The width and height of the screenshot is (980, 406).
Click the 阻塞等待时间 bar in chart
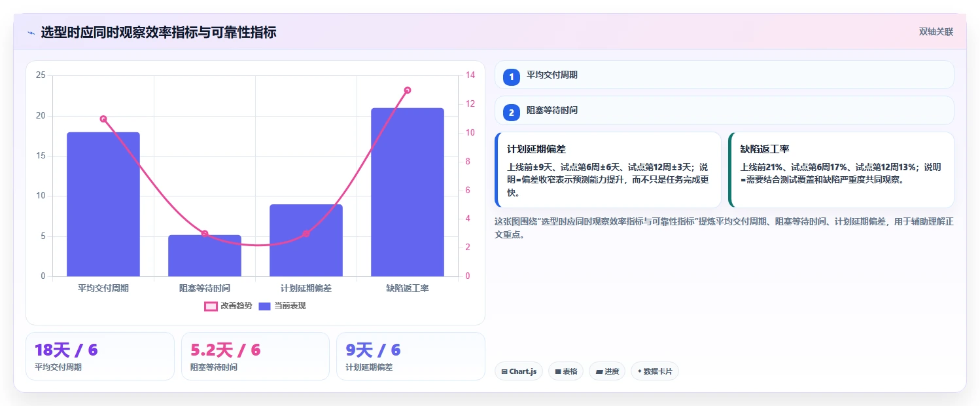pos(205,255)
